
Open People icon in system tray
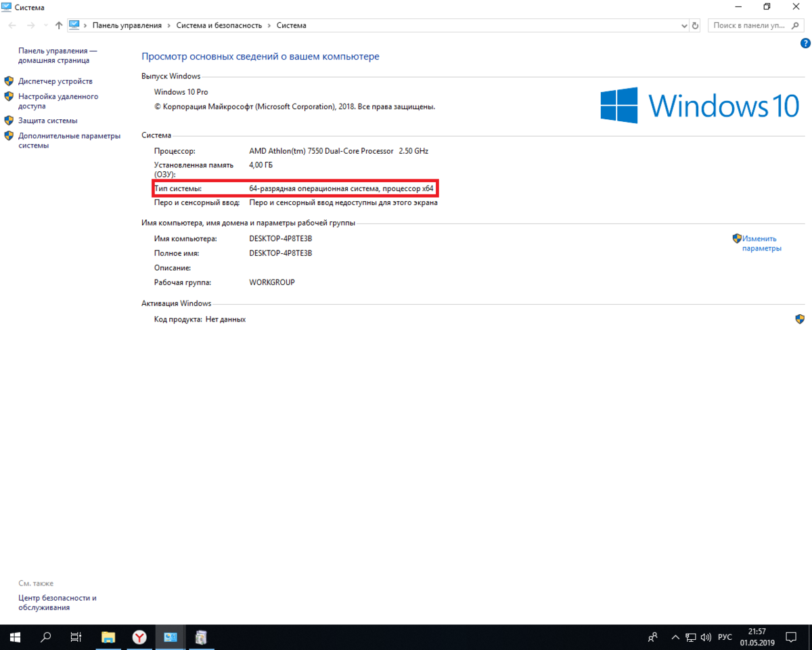click(653, 637)
